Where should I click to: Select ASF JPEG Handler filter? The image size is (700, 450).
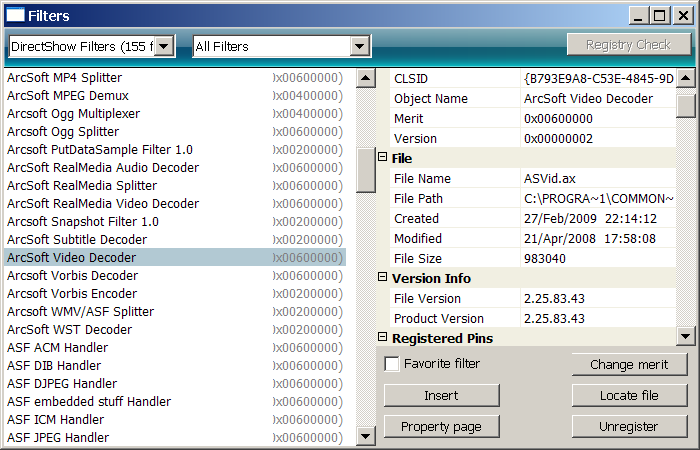tap(175, 438)
